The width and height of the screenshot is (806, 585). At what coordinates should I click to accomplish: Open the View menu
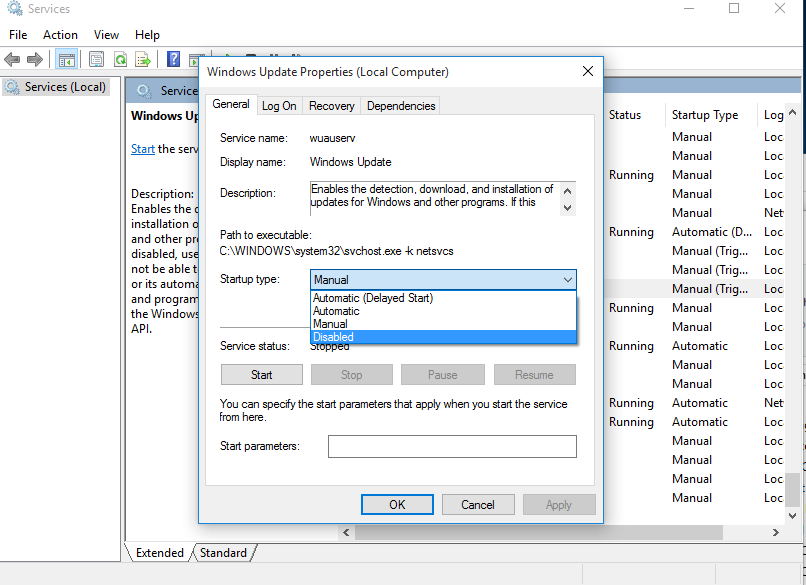click(106, 35)
